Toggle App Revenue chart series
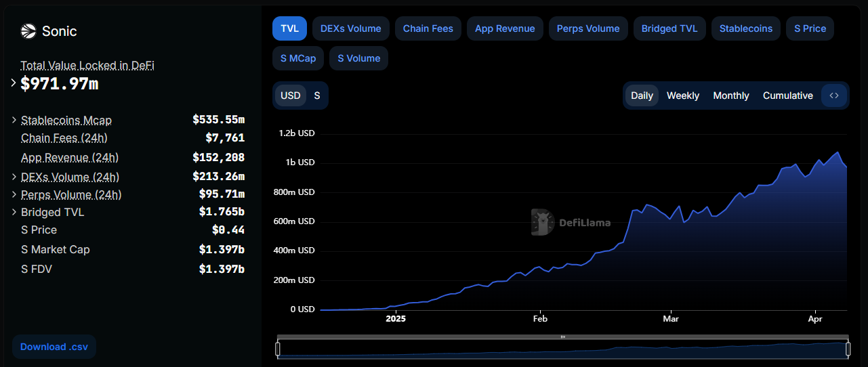Screen dimensions: 868x367 coord(505,28)
